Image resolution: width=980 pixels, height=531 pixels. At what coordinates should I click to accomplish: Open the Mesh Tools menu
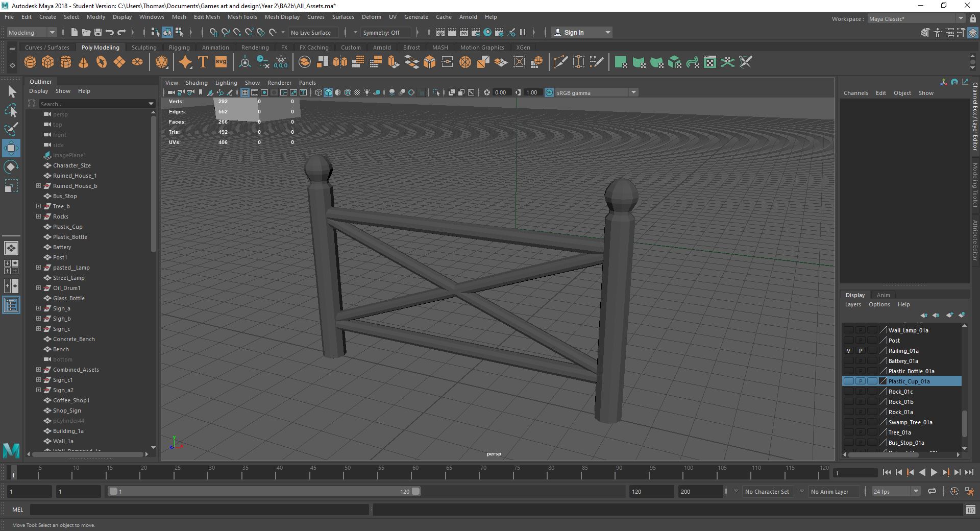(x=242, y=17)
